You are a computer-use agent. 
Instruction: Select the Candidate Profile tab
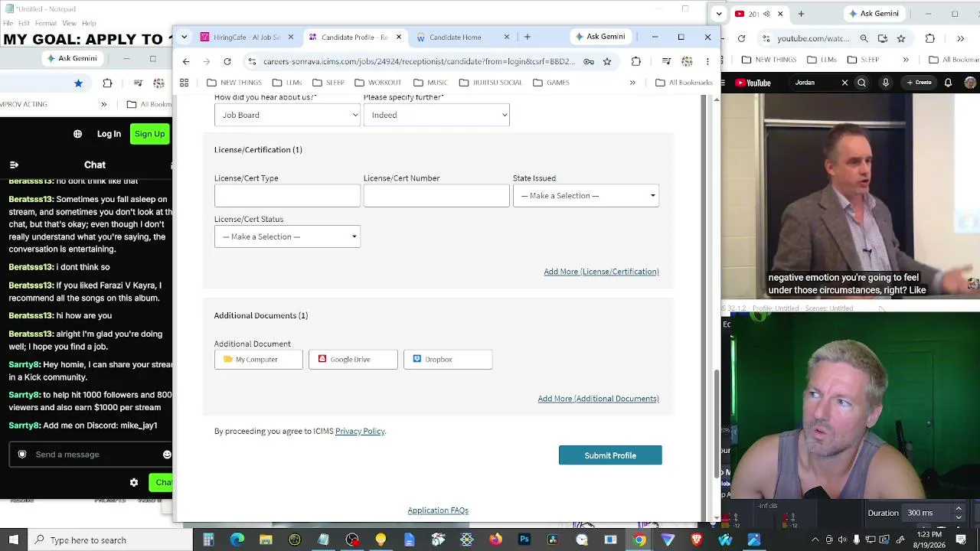point(354,37)
